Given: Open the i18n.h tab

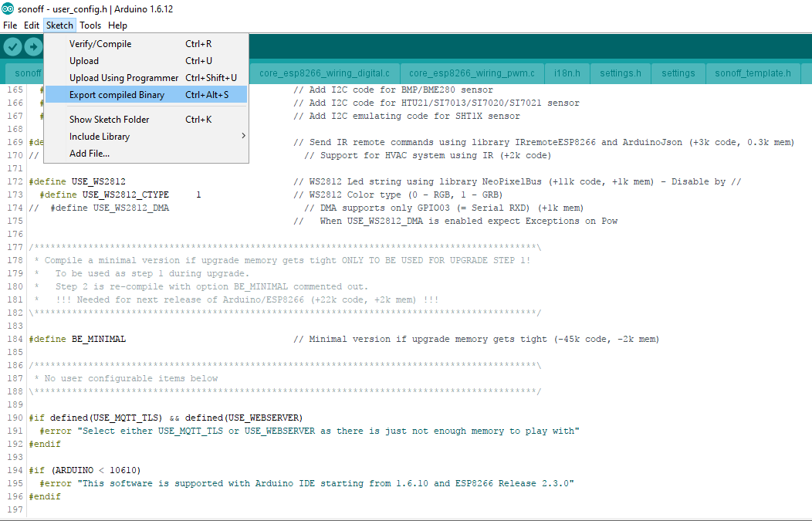Looking at the screenshot, I should point(567,73).
